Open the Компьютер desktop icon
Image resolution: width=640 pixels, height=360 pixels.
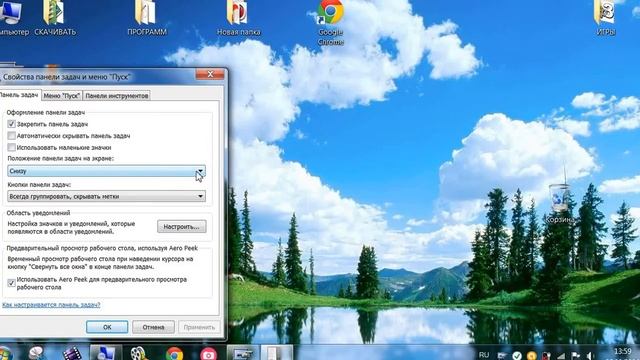(13, 17)
